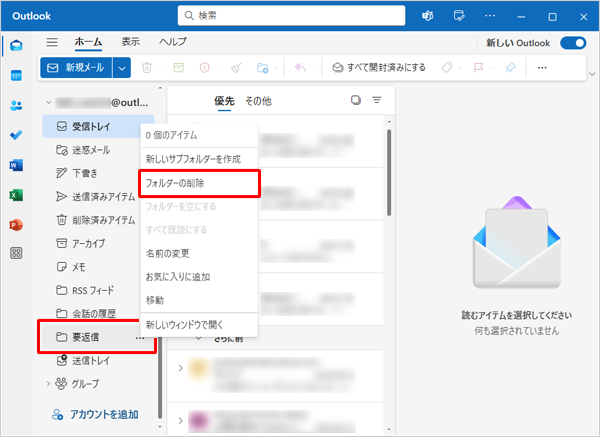Viewport: 600px width, 437px height.
Task: Open the title bar three-dot menu
Action: 490,16
